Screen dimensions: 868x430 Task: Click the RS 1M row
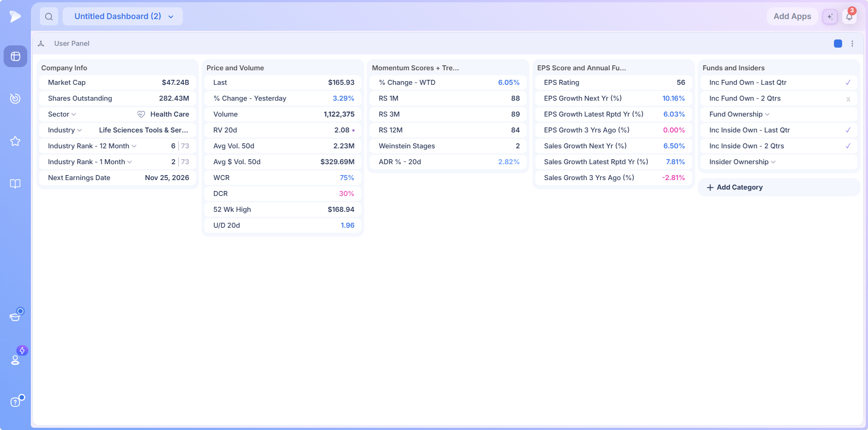click(448, 98)
